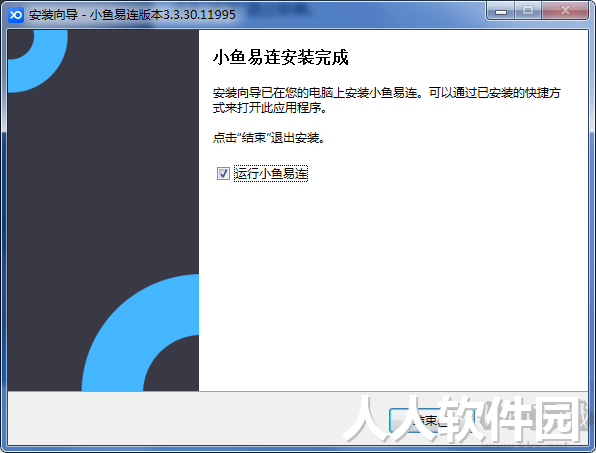Uncheck the 运行小鱼易连 checkbox
This screenshot has width=596, height=453.
click(223, 174)
